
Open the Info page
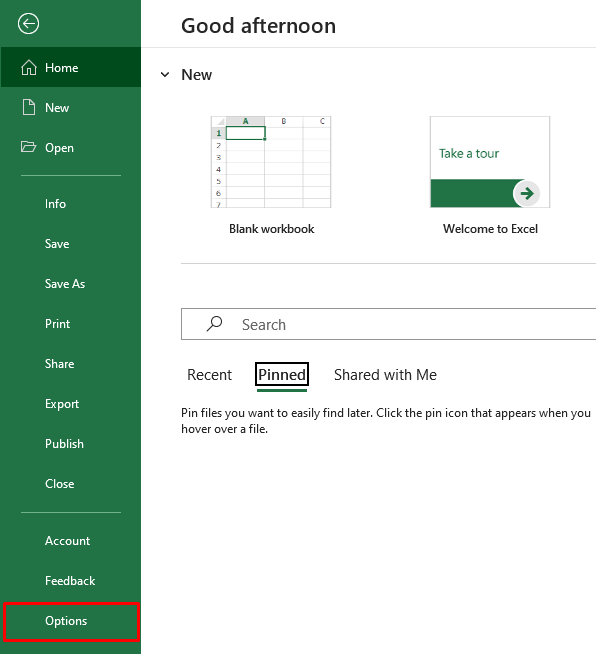70,204
